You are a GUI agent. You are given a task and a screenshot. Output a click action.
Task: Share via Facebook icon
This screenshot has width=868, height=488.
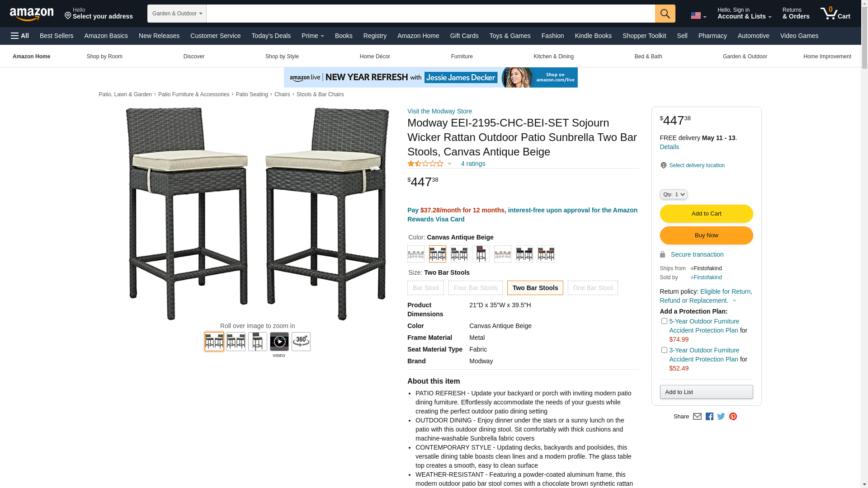709,417
